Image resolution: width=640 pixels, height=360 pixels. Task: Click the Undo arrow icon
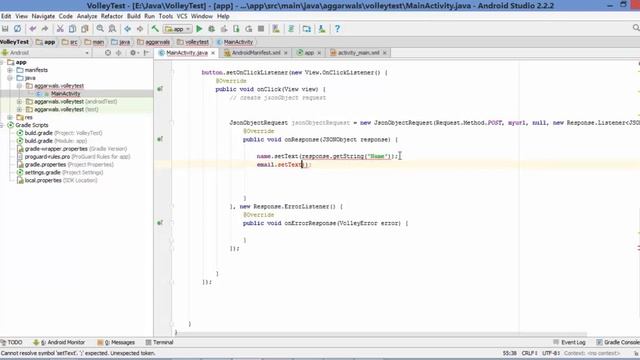[33, 29]
